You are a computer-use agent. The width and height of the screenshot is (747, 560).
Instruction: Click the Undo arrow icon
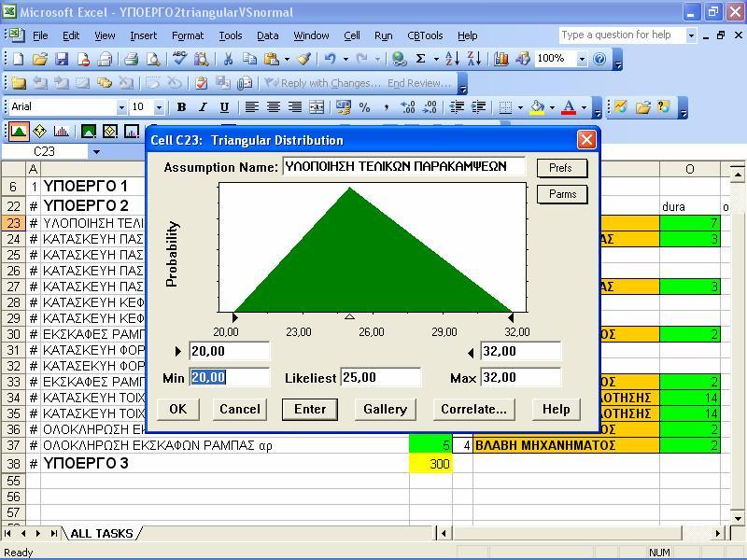(x=330, y=59)
